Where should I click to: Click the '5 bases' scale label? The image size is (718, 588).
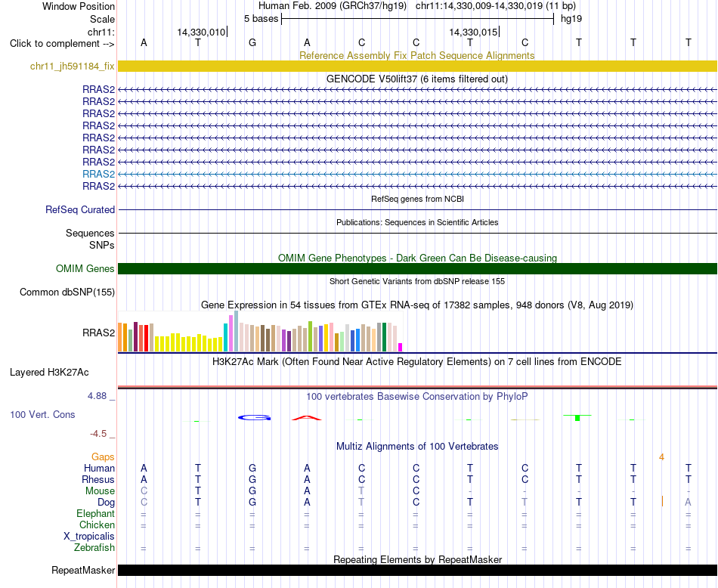(x=261, y=19)
